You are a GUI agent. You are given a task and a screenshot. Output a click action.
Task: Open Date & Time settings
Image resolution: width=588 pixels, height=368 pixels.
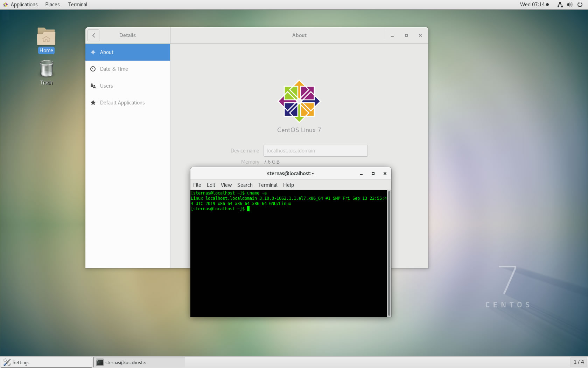coord(128,69)
